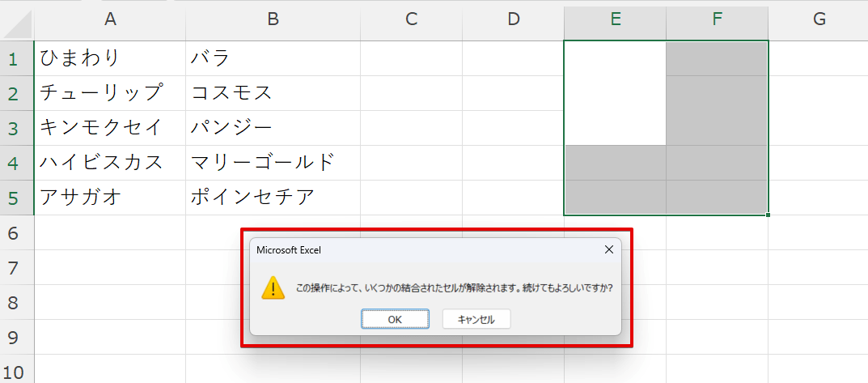Click the fill handle at selection corner
The image size is (868, 383).
pyautogui.click(x=768, y=215)
